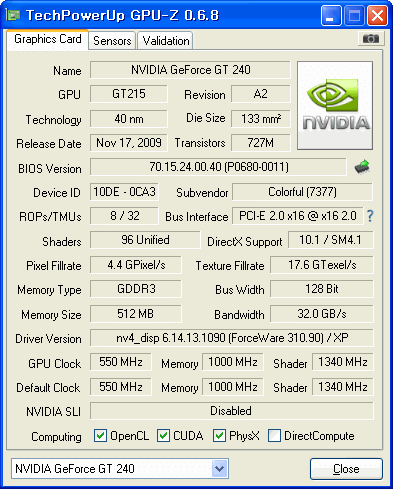The width and height of the screenshot is (393, 489).
Task: Click the BIOS Version field 70.15.24.00.40
Action: click(x=218, y=167)
